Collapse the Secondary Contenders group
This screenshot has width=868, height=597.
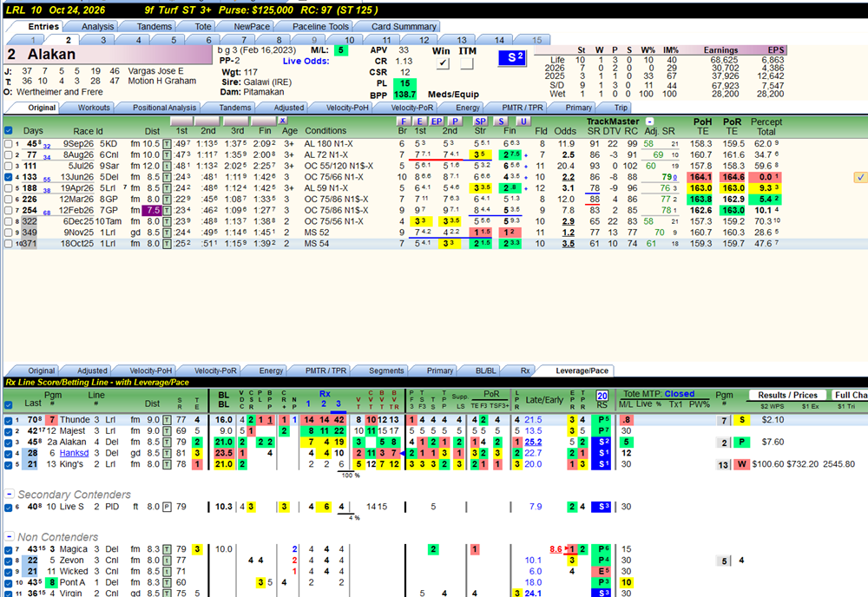(x=10, y=494)
